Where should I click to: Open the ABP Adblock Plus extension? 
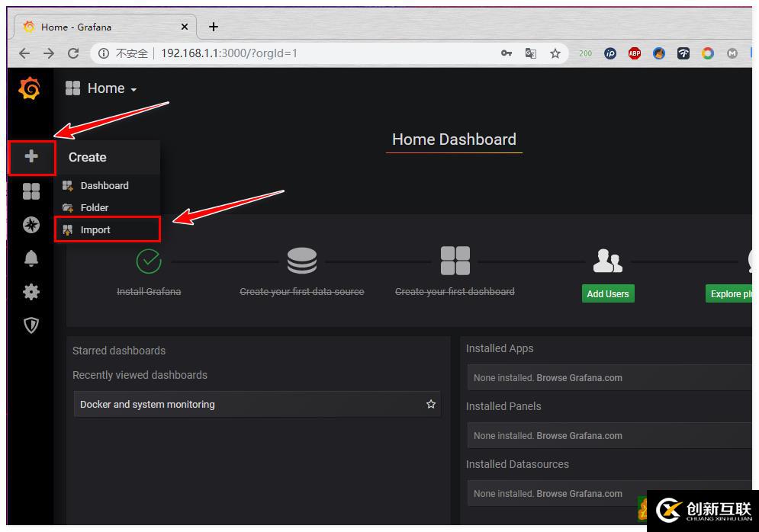(635, 53)
